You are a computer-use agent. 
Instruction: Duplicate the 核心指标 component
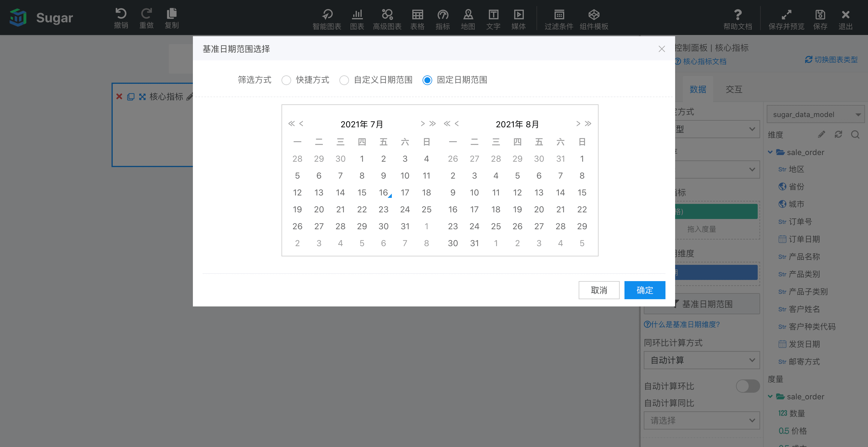[131, 97]
